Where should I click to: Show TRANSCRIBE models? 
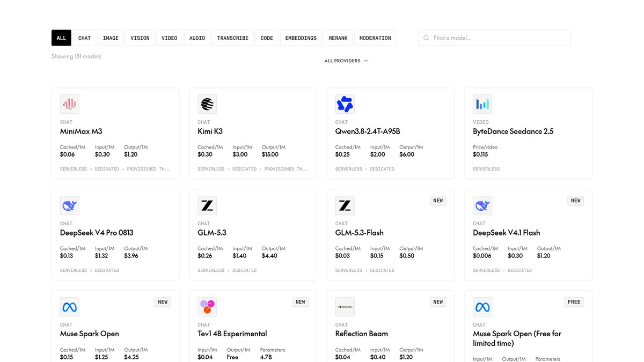233,38
